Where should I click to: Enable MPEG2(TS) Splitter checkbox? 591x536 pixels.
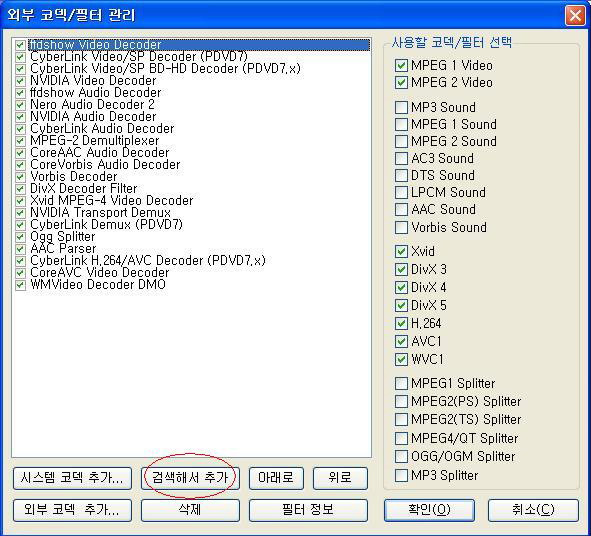[401, 419]
